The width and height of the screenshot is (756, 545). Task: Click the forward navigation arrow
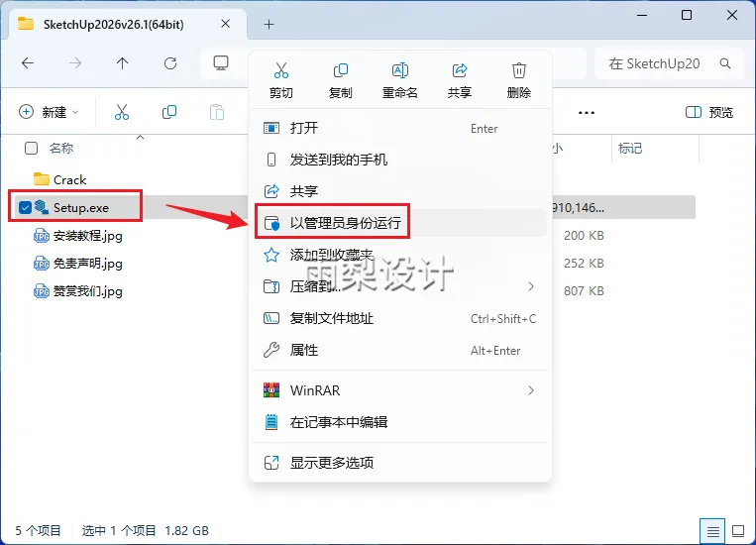[75, 63]
